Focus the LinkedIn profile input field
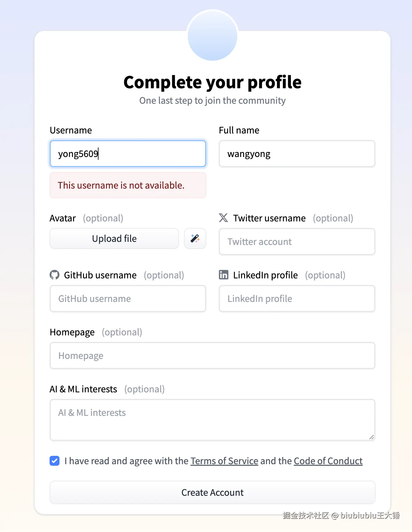This screenshot has width=412, height=532. click(x=297, y=299)
